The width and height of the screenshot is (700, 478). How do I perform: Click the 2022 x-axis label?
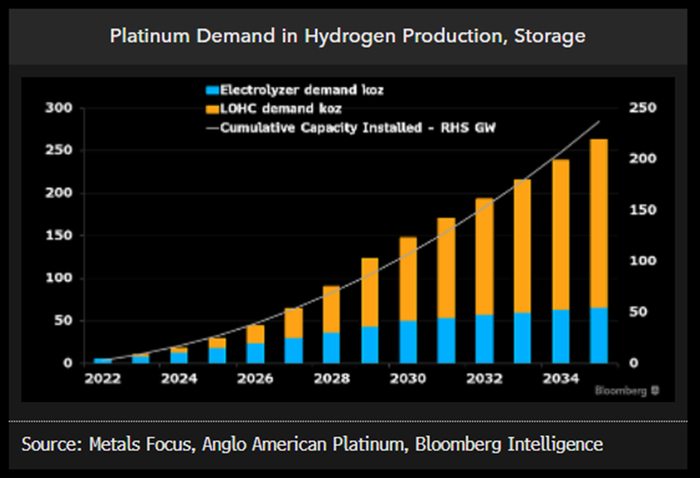point(103,378)
